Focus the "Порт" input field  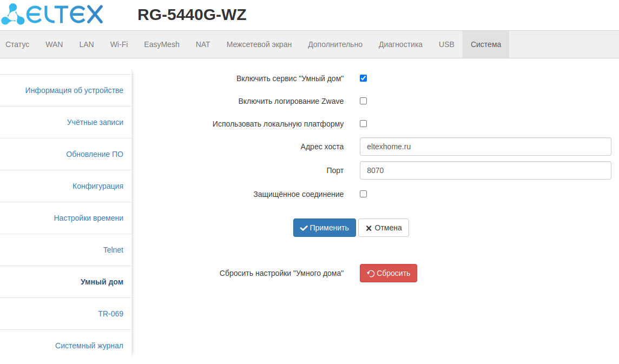click(x=485, y=170)
